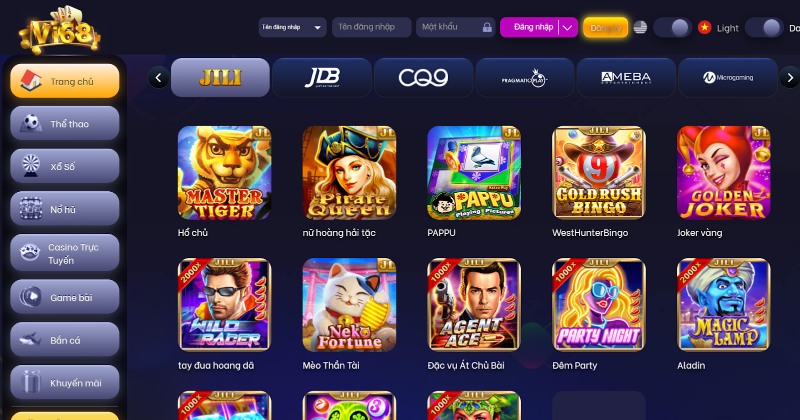This screenshot has width=800, height=420.
Task: Open the Party Night game thumbnail
Action: [x=599, y=305]
